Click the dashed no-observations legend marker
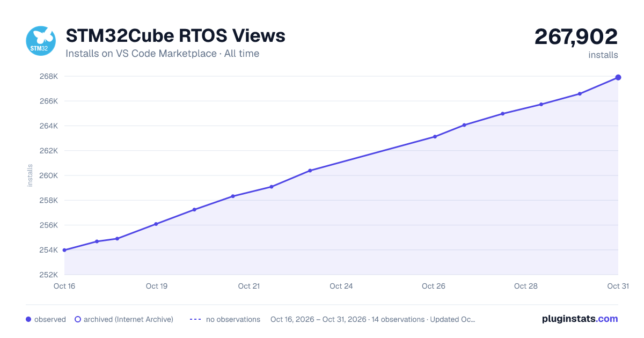This screenshot has width=644, height=338. coord(195,319)
